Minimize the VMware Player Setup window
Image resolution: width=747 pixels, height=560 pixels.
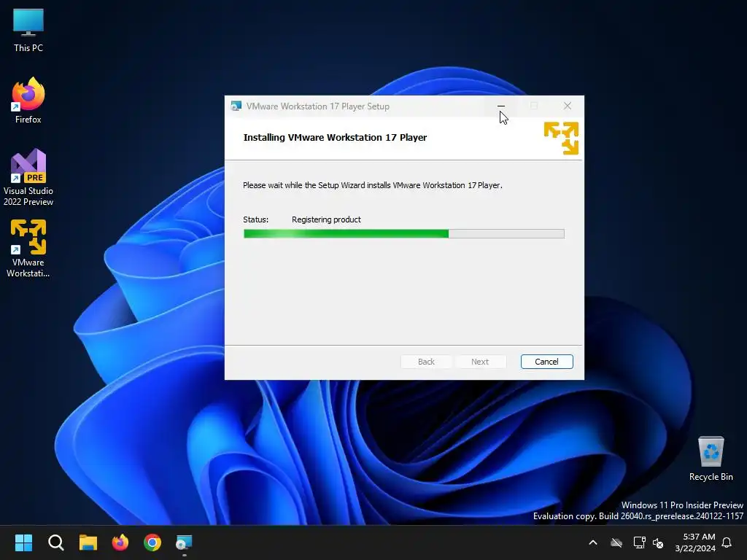pyautogui.click(x=500, y=106)
